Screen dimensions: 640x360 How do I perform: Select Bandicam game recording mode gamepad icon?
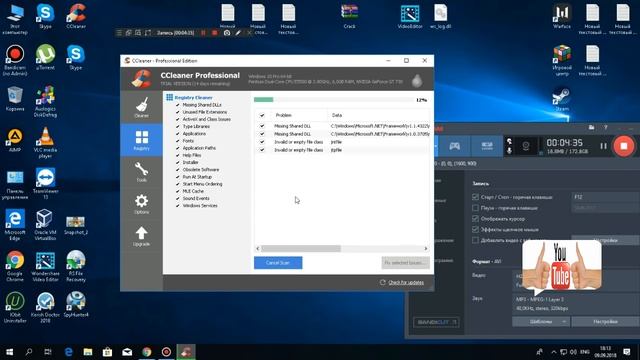pyautogui.click(x=454, y=146)
